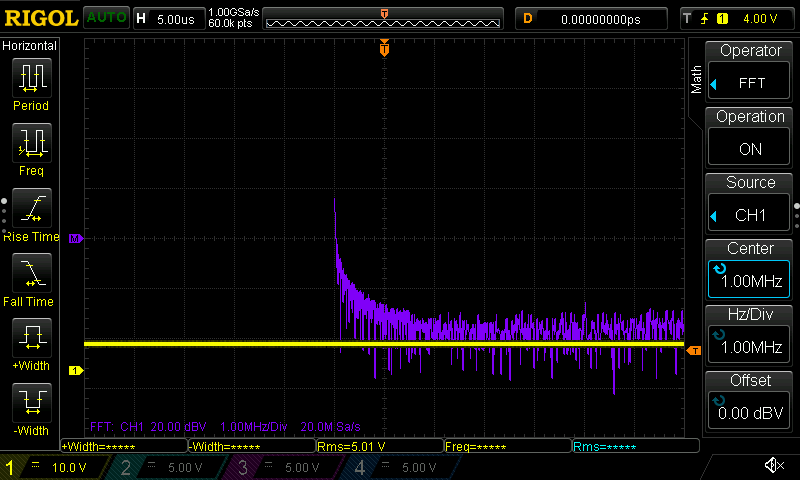Pick the -Width measurement icon
Image resolution: width=800 pixels, height=480 pixels.
point(31,403)
